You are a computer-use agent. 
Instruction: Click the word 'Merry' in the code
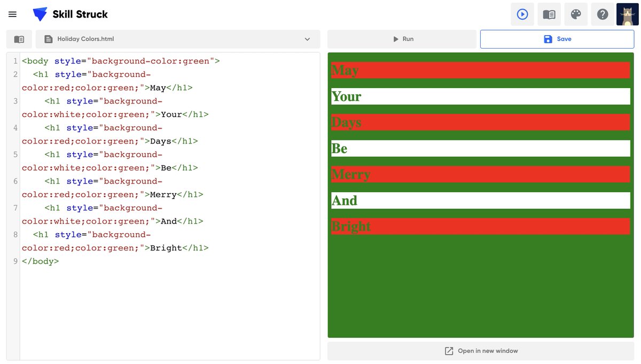163,194
